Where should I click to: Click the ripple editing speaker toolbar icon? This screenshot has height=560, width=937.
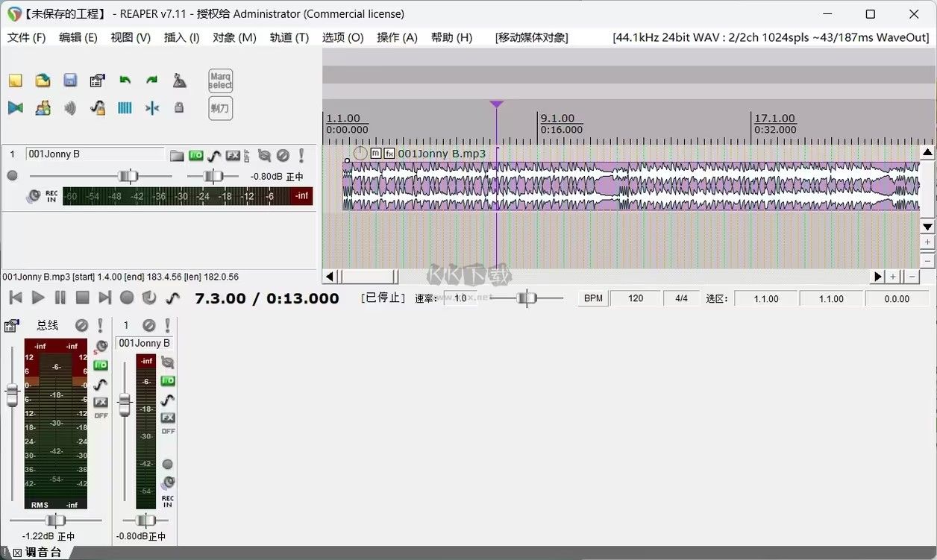(70, 108)
